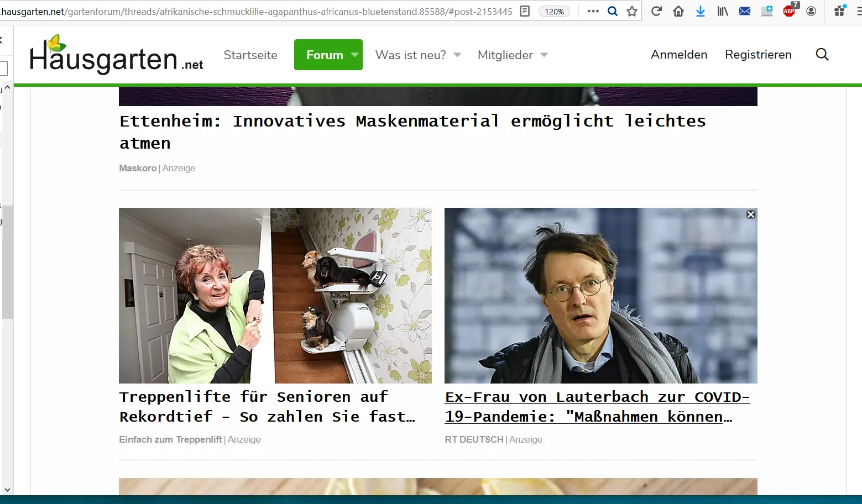Open the downloads panel
The height and width of the screenshot is (504, 862).
point(701,11)
